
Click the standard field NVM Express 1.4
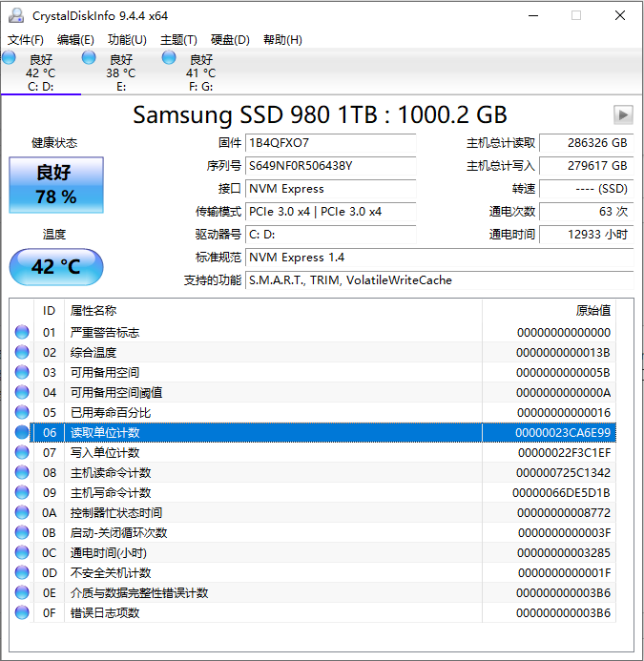click(x=440, y=258)
